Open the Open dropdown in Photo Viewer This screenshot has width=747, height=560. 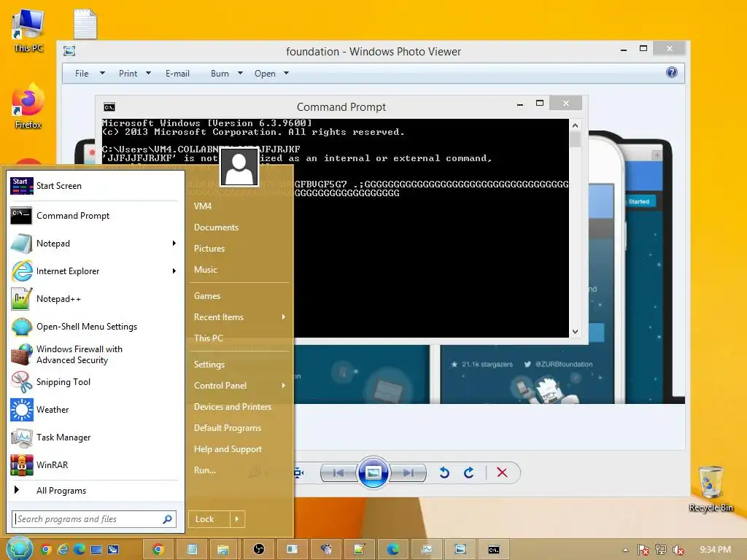coord(271,74)
